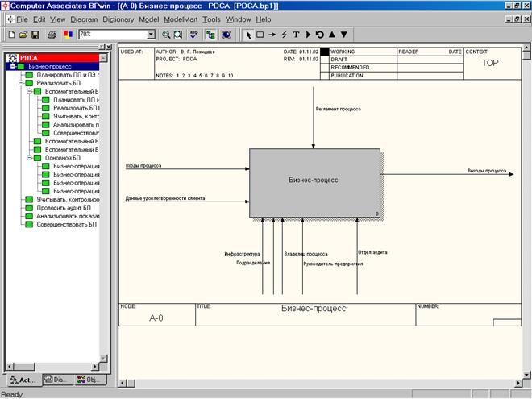Viewport: 532px width, 399px height.
Task: Collapse the Бизнес-процесс root node
Action: click(11, 66)
